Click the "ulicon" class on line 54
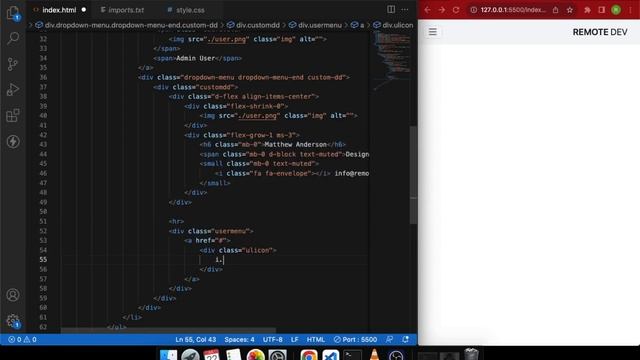This screenshot has width=640, height=360. (257, 250)
